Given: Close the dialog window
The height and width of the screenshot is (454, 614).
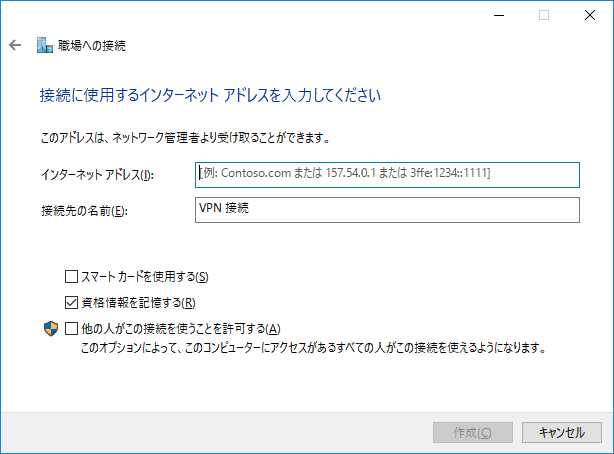Looking at the screenshot, I should (x=590, y=15).
